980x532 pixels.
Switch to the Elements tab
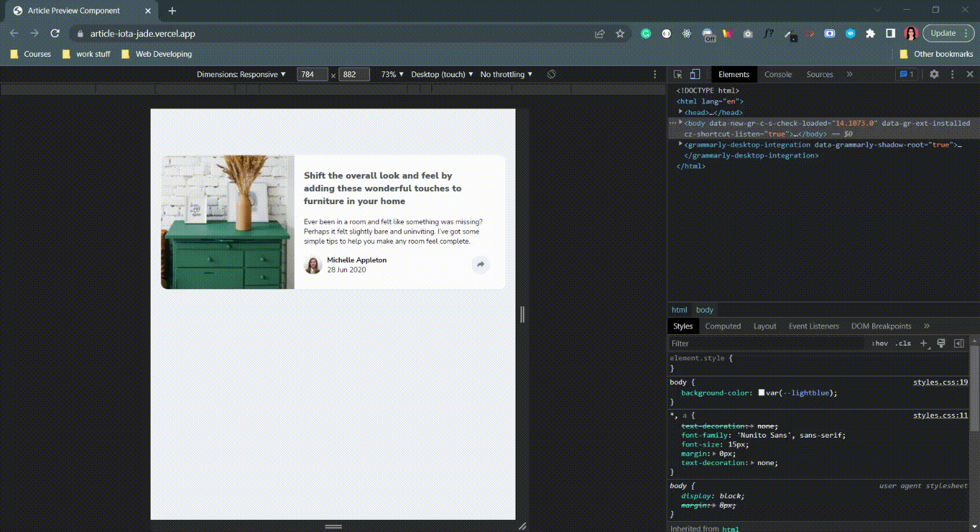[x=734, y=75]
